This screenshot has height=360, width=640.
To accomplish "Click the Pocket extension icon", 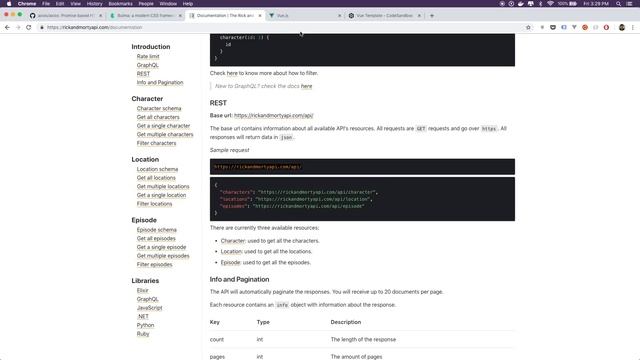I will [553, 27].
